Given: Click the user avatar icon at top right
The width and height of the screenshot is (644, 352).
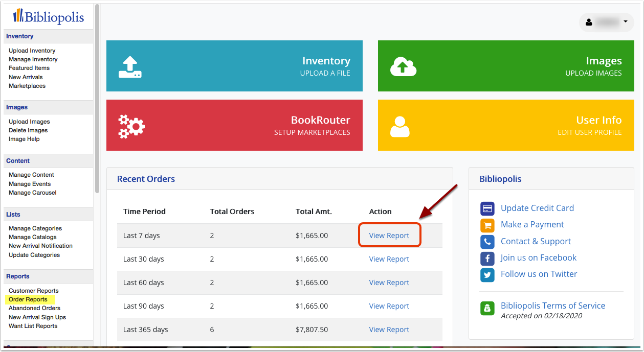Looking at the screenshot, I should 589,22.
